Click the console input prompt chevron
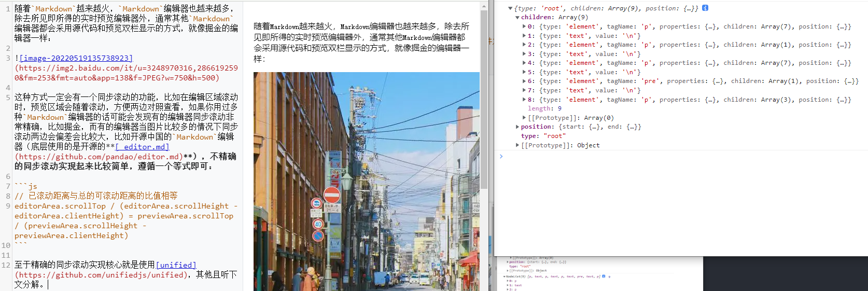 [x=501, y=156]
